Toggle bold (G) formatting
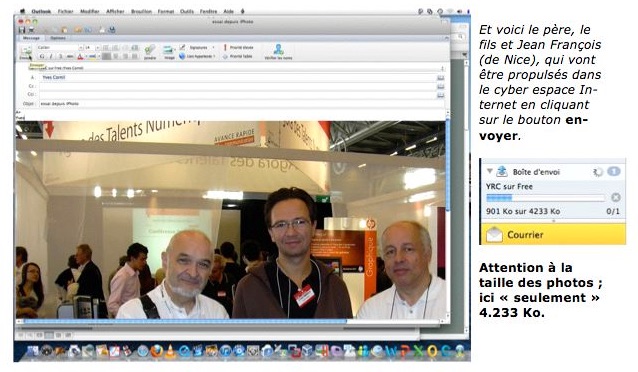638x372 pixels. pyautogui.click(x=42, y=57)
